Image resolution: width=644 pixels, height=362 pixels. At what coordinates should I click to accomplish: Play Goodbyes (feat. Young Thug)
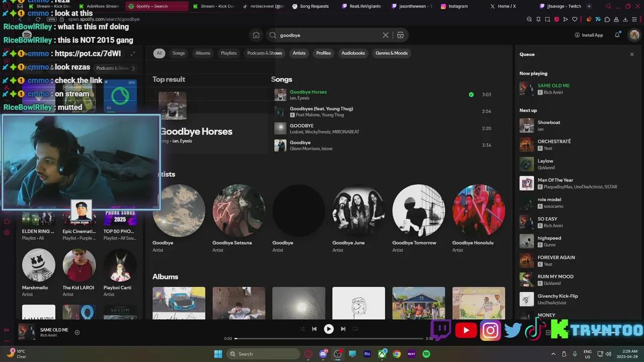pyautogui.click(x=280, y=112)
